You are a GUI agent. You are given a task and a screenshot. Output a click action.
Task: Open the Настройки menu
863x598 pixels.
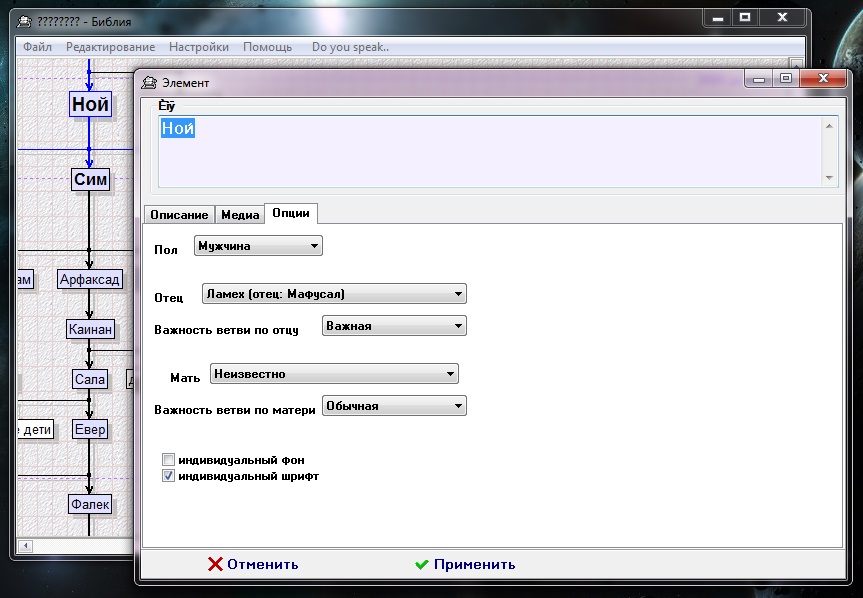click(x=198, y=47)
